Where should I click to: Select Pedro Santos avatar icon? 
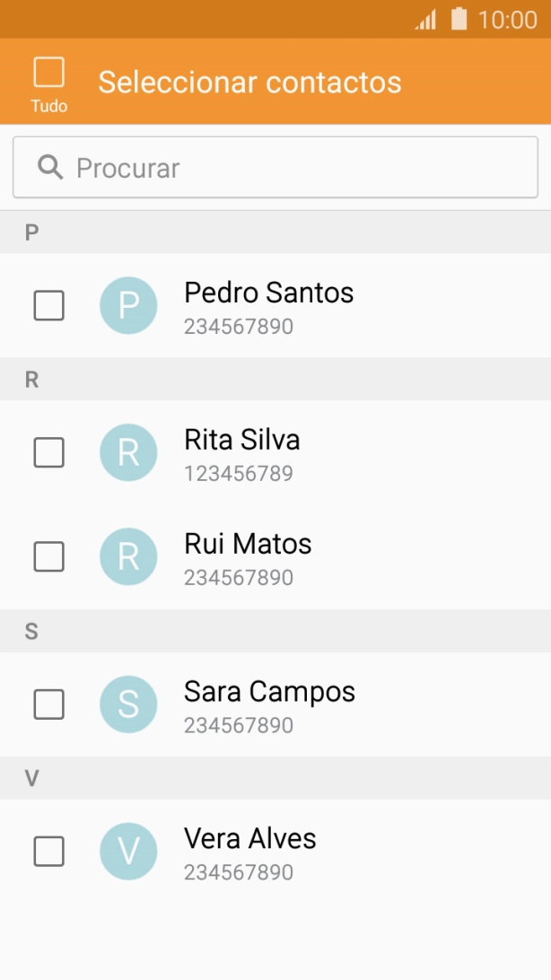click(128, 305)
